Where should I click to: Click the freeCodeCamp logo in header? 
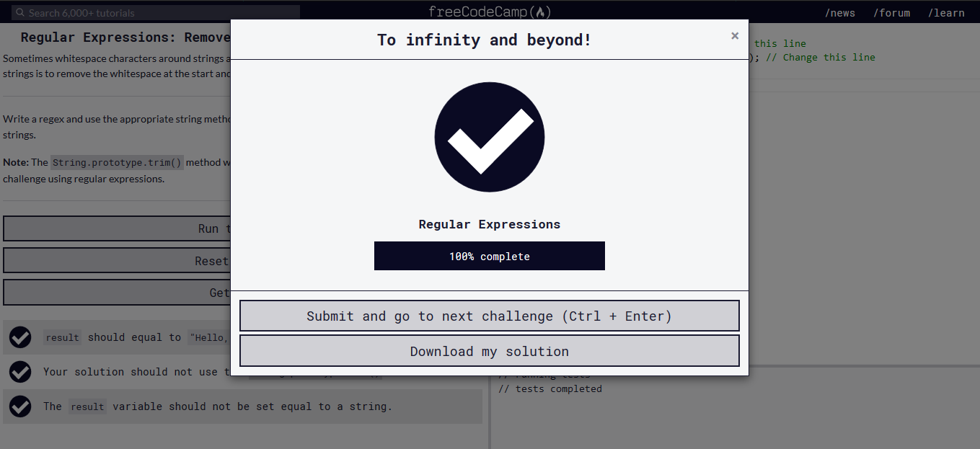[x=490, y=12]
